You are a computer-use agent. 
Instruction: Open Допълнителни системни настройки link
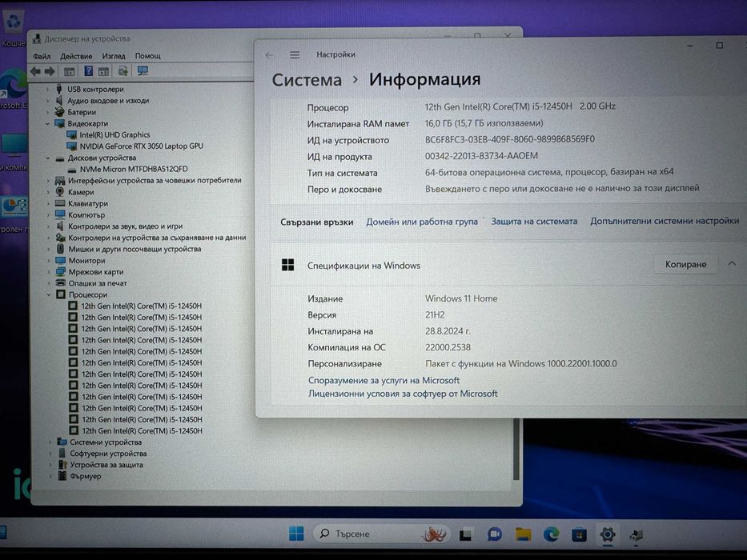(x=665, y=221)
